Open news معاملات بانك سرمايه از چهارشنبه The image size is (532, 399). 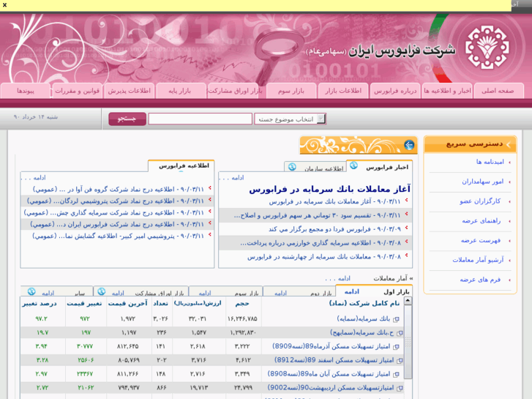(324, 257)
